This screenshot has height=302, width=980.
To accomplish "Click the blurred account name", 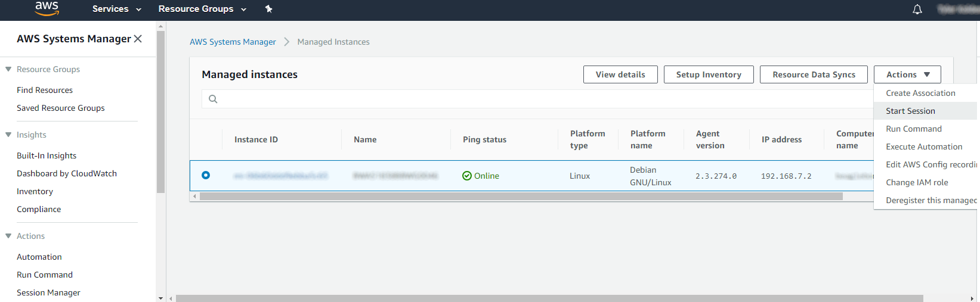I will coord(959,9).
